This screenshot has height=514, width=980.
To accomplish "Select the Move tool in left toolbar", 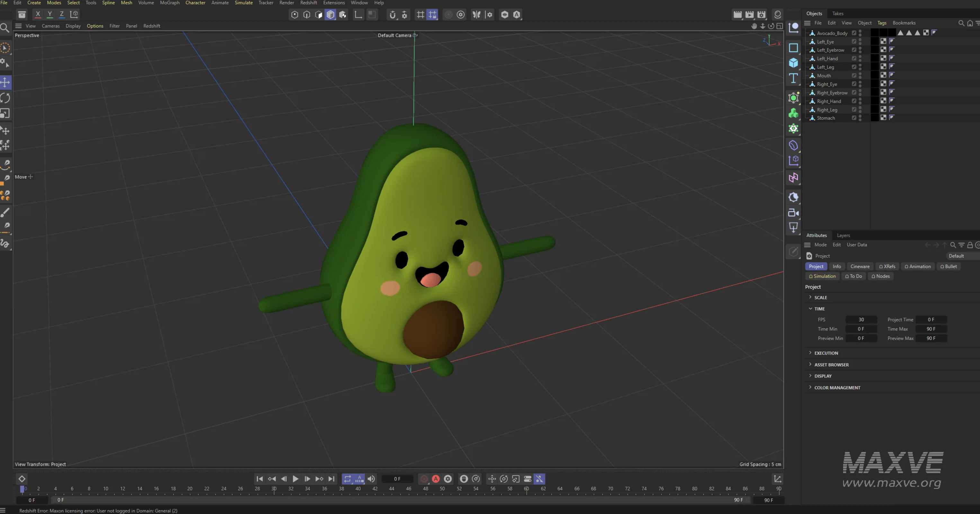I will pos(5,82).
